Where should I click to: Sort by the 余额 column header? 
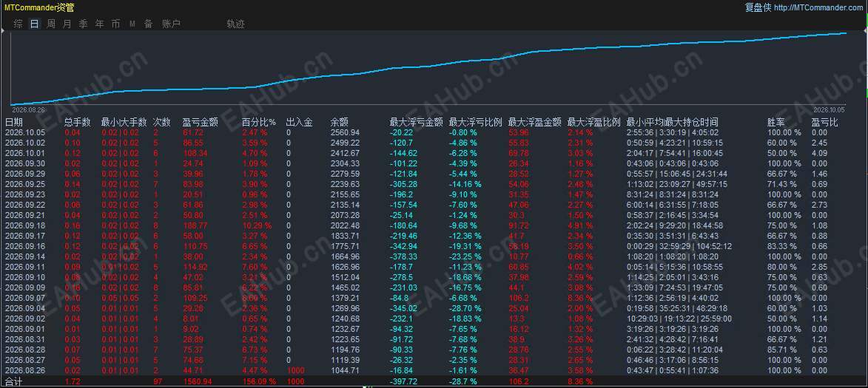coord(340,122)
